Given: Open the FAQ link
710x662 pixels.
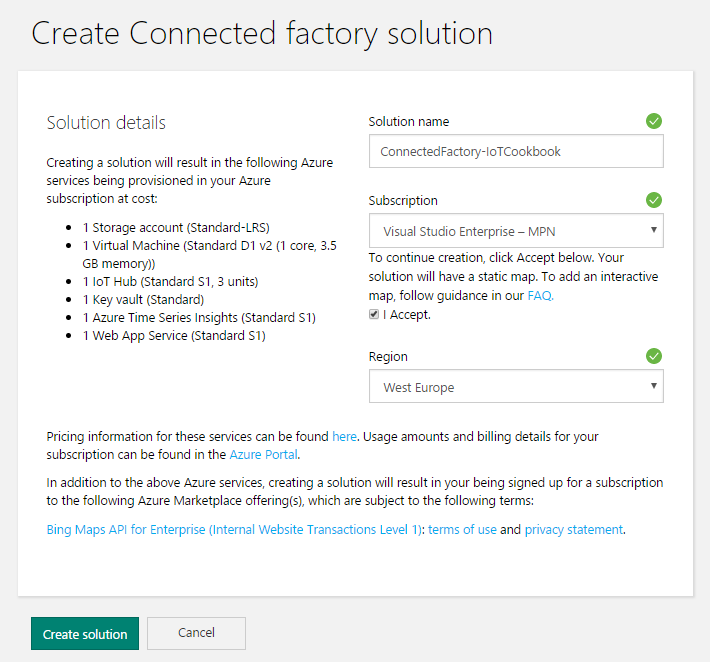Looking at the screenshot, I should pyautogui.click(x=539, y=295).
